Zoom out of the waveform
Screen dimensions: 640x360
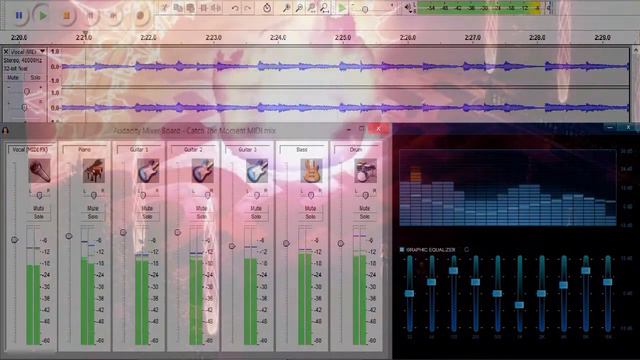click(x=299, y=8)
